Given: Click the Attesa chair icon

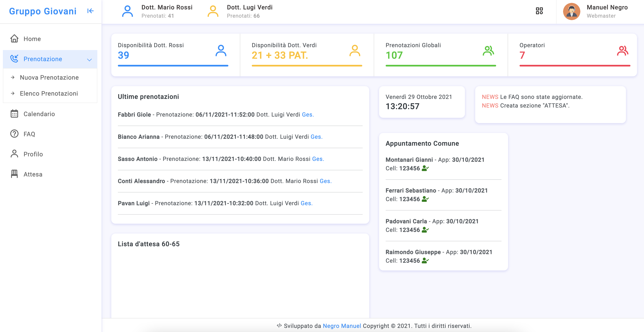Looking at the screenshot, I should (14, 174).
